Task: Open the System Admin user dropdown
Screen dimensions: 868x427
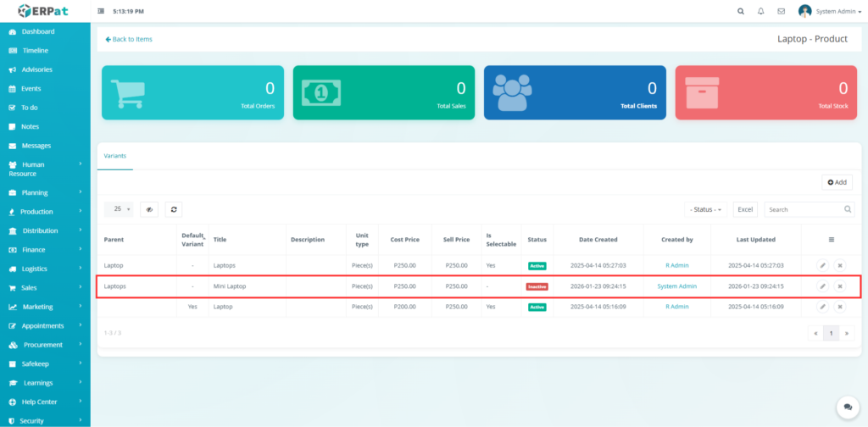Action: click(x=829, y=11)
